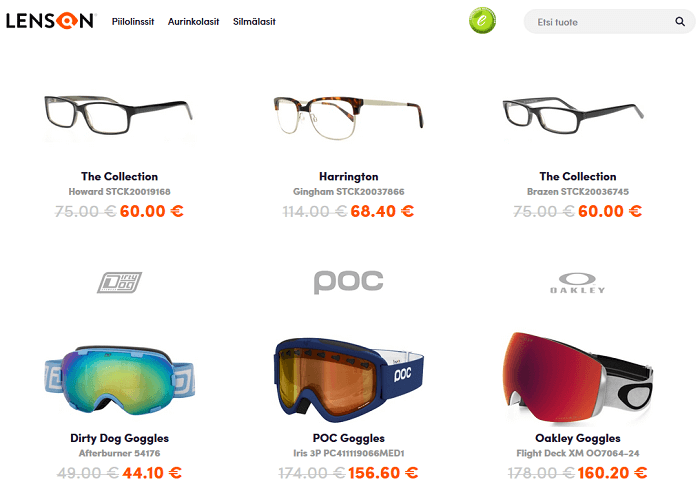Open the Piilolinssit menu
This screenshot has width=700, height=495.
(x=133, y=21)
